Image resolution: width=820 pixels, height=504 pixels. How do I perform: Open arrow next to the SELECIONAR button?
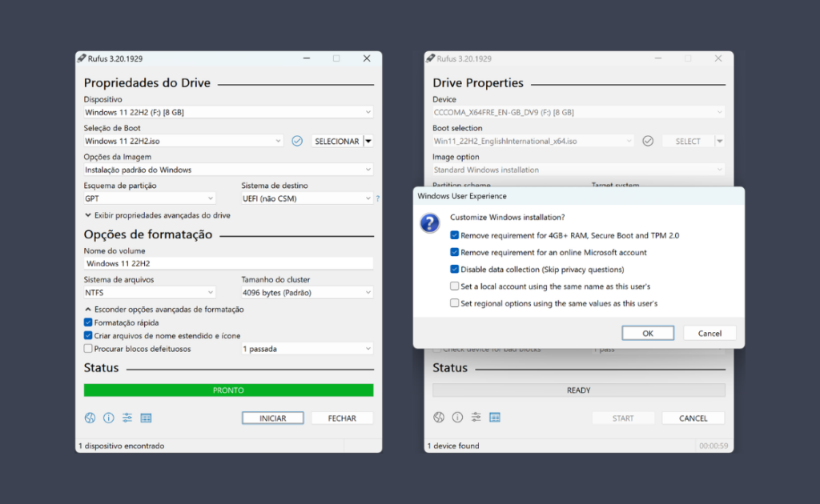[368, 141]
